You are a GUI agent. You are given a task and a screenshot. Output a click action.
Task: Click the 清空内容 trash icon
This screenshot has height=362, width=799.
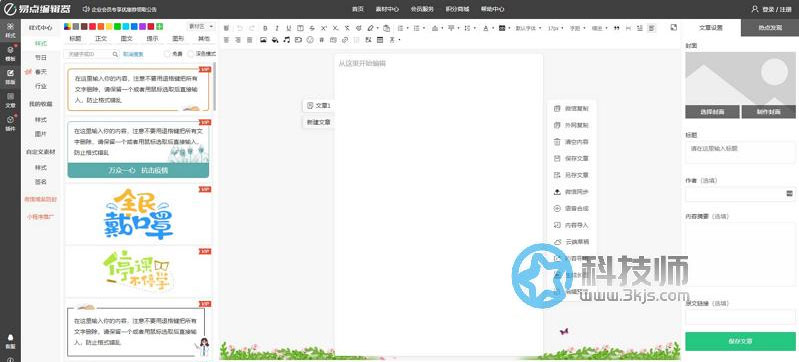click(x=556, y=142)
